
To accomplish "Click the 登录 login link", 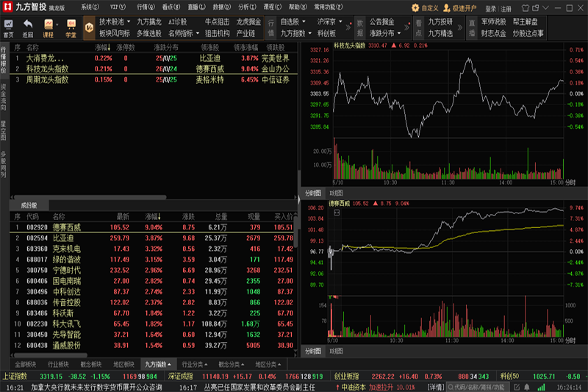I will click(490, 8).
